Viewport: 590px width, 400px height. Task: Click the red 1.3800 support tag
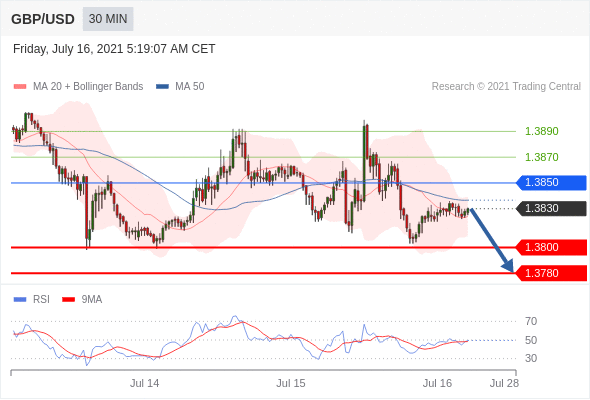pyautogui.click(x=551, y=248)
